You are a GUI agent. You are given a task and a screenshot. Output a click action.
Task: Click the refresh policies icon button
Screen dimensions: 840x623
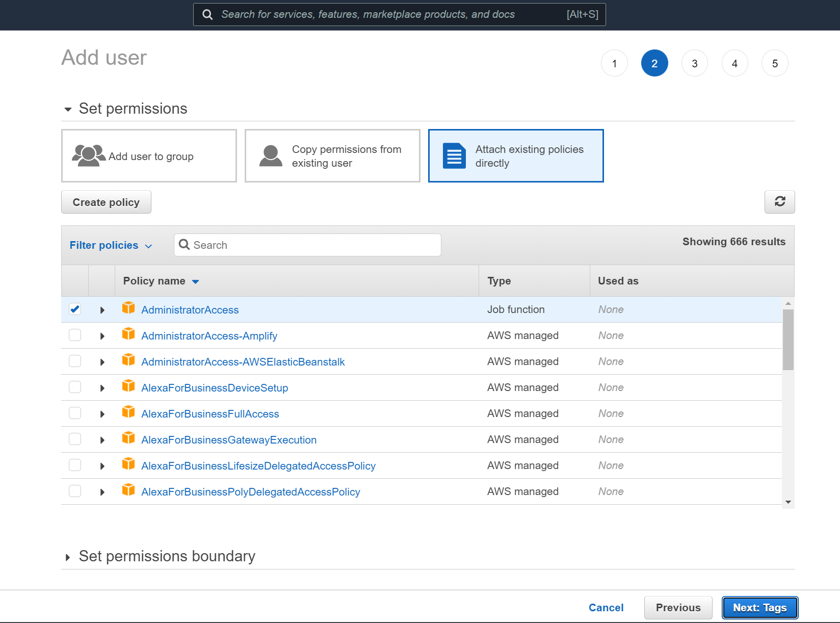point(779,202)
